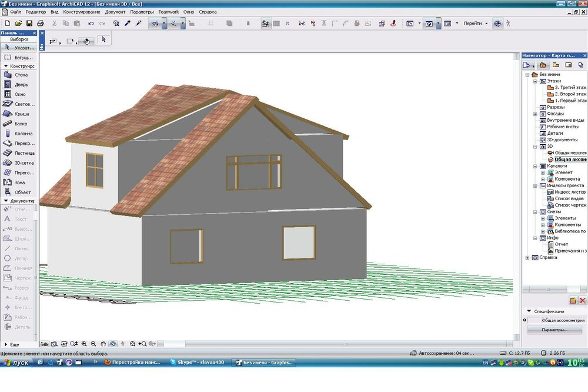Click the Параметры... button

(x=554, y=330)
